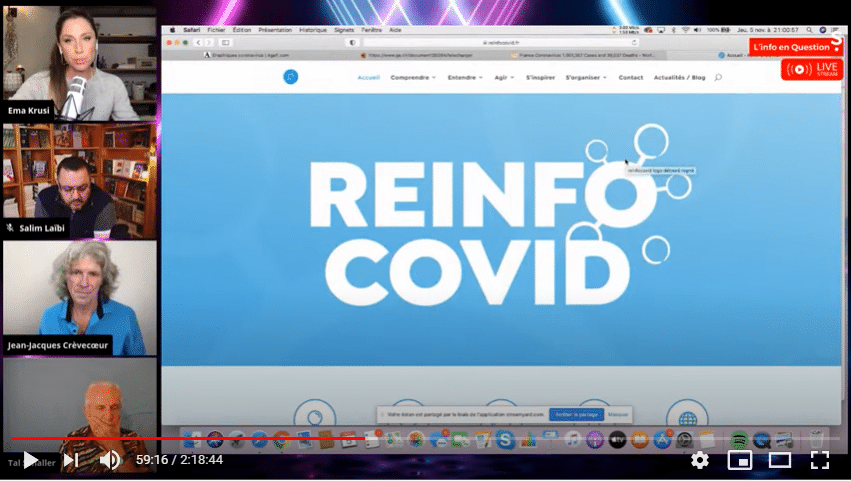851x481 pixels.
Task: Open the Signets menu
Action: (344, 30)
